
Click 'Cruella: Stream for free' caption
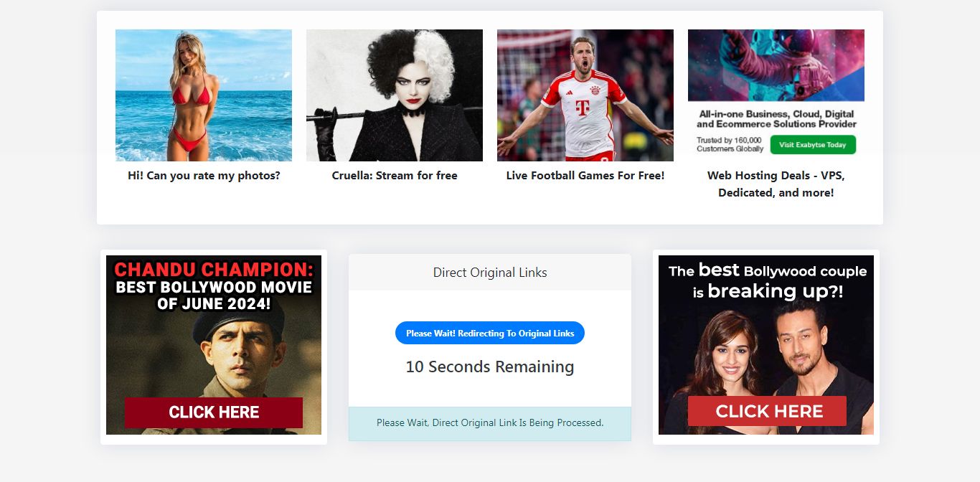tap(395, 175)
